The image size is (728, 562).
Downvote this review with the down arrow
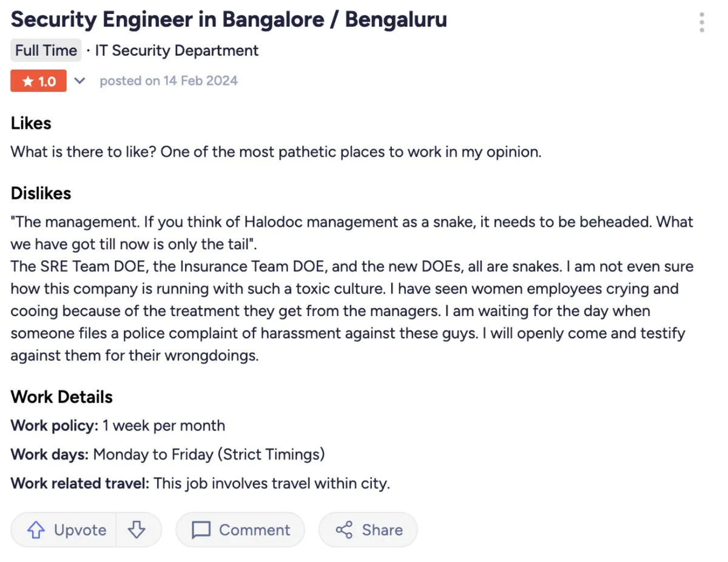137,530
